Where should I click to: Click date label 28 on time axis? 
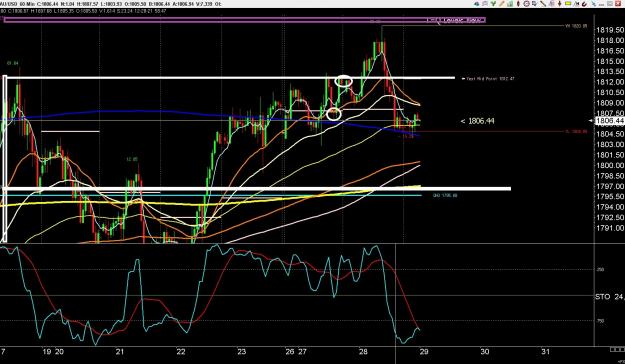click(363, 352)
